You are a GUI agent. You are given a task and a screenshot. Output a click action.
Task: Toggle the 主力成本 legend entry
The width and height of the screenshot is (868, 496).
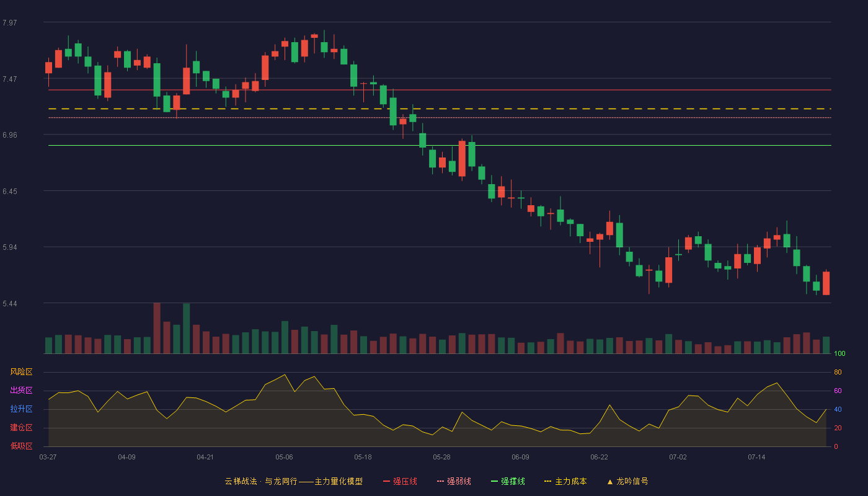[x=565, y=481]
